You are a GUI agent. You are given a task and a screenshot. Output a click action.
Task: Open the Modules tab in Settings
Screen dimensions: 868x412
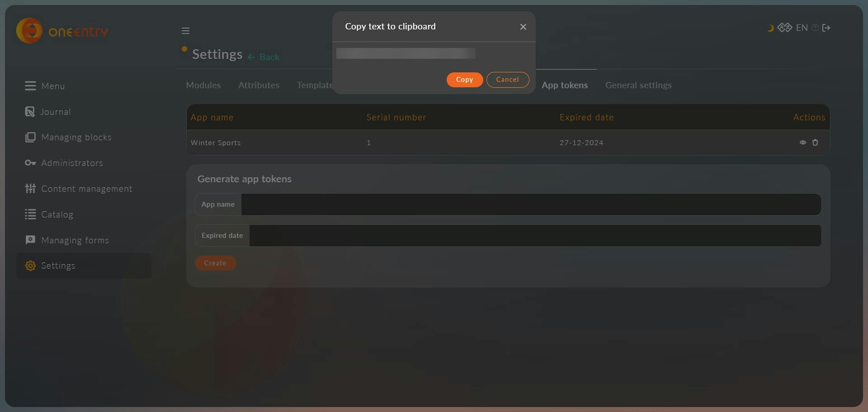(203, 85)
